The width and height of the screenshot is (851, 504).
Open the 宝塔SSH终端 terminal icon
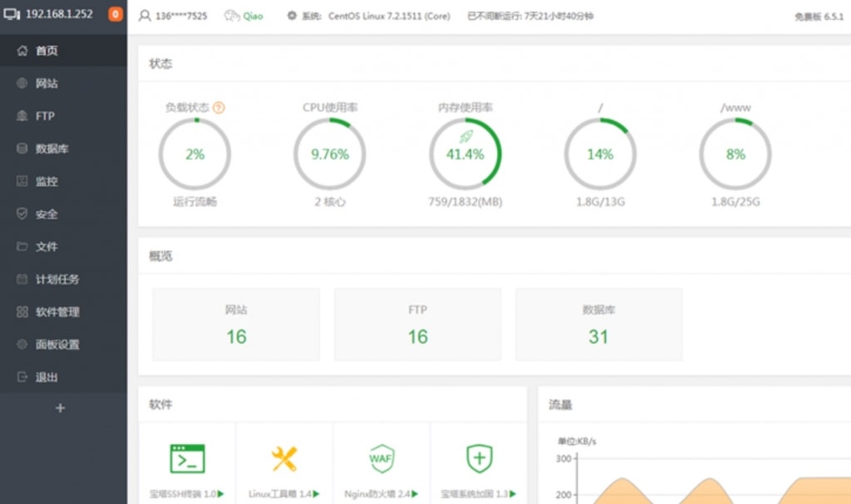[x=187, y=458]
